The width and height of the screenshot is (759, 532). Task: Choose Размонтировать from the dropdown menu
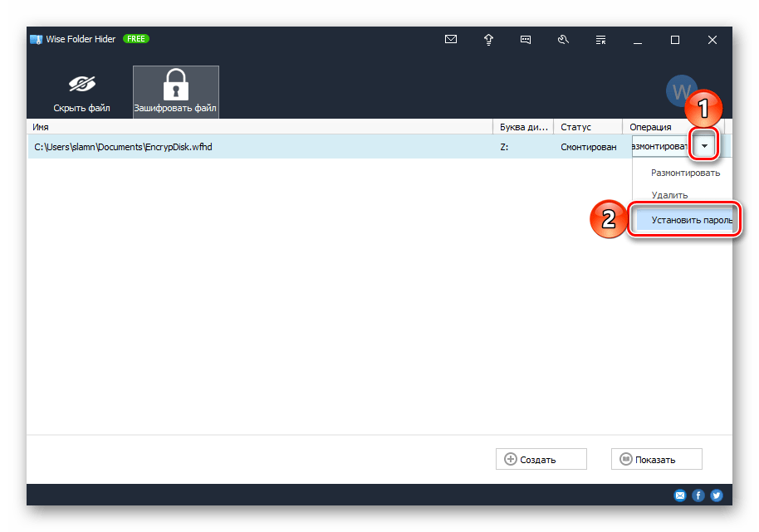tap(685, 173)
